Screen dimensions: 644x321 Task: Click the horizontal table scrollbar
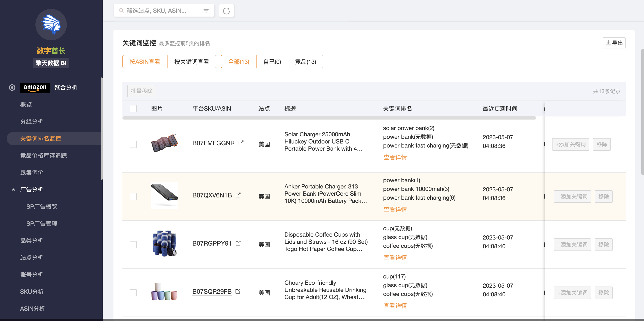(329, 118)
